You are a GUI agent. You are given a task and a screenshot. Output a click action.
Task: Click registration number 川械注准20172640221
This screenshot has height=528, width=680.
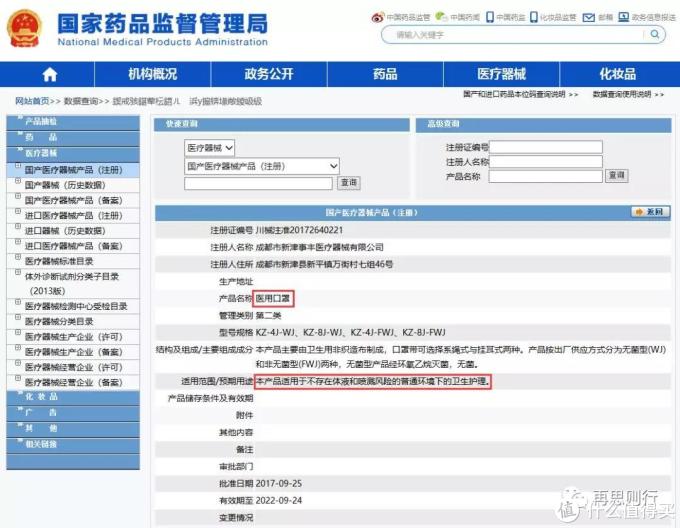coord(299,230)
